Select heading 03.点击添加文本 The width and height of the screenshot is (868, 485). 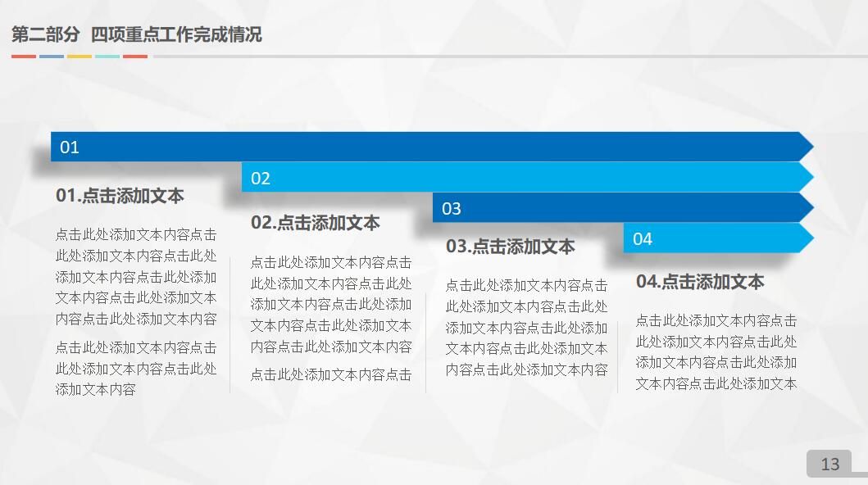tap(511, 247)
